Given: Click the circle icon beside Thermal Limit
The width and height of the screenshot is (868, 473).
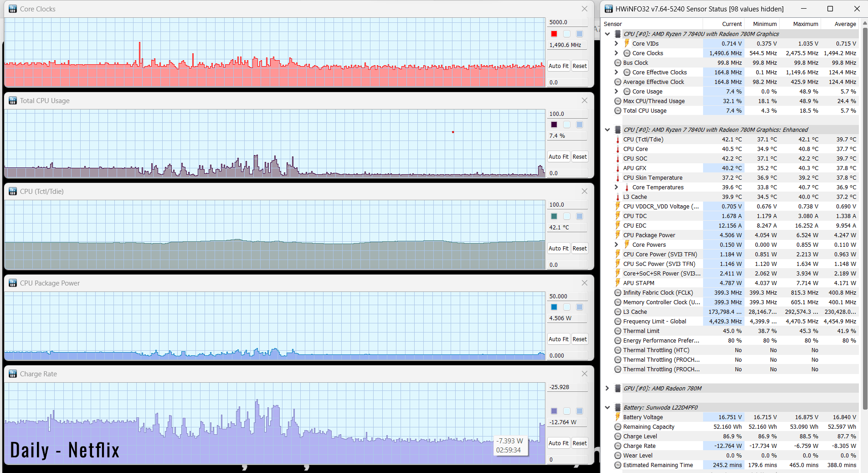Looking at the screenshot, I should [x=618, y=331].
